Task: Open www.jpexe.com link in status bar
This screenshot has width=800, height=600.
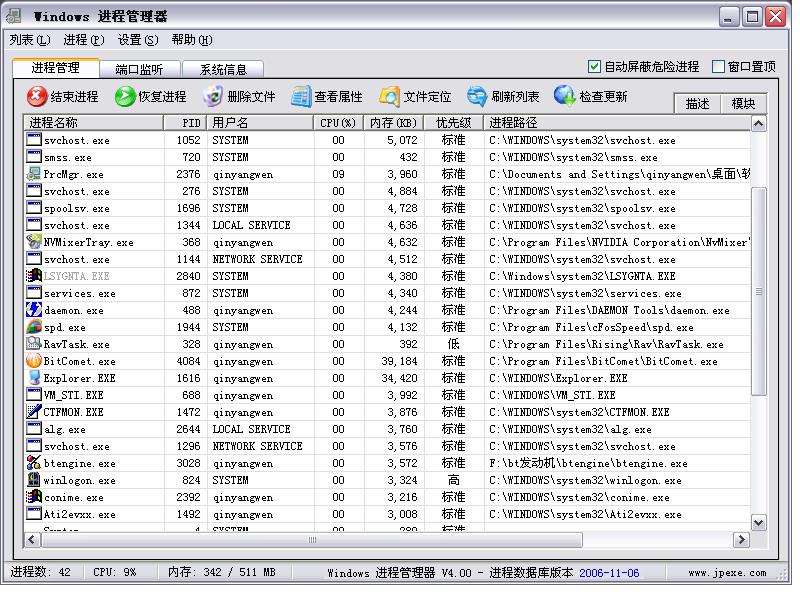Action: point(727,572)
